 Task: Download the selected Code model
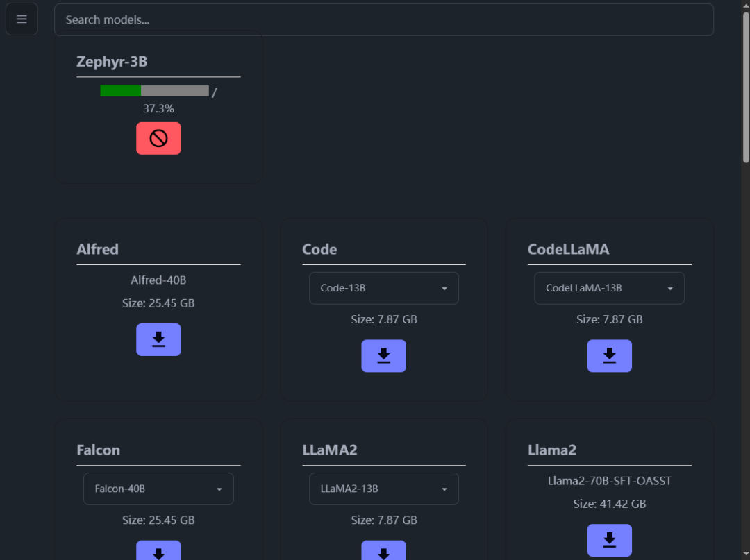[x=383, y=356]
